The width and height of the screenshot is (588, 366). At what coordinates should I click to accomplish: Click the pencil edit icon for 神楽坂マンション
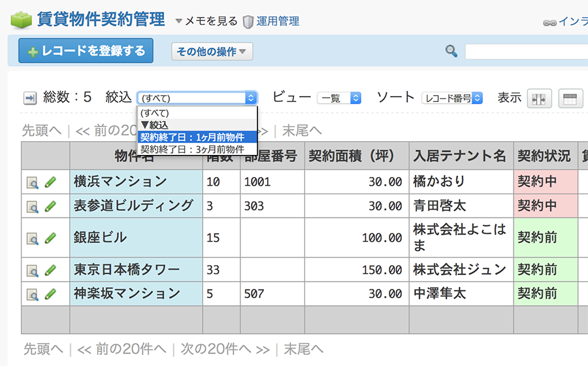[50, 293]
